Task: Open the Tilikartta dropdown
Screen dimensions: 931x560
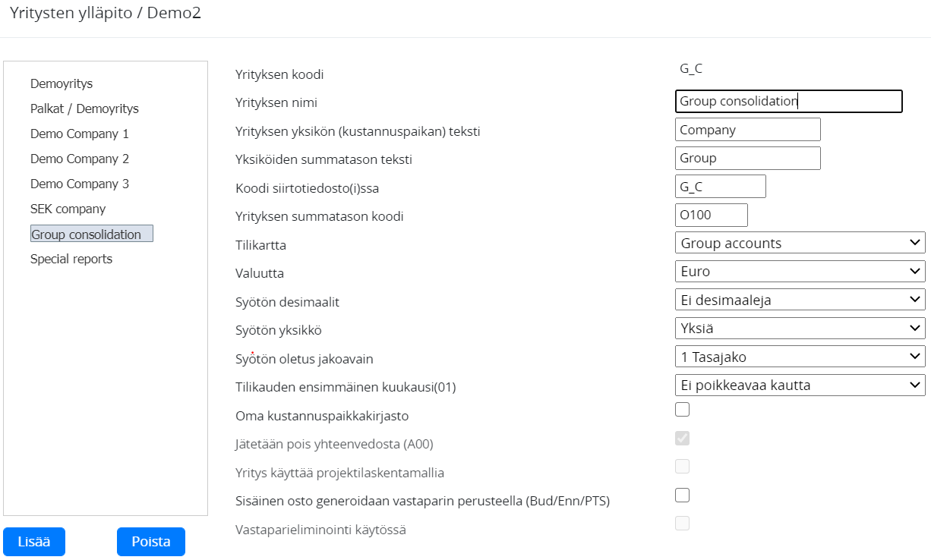Action: [800, 243]
